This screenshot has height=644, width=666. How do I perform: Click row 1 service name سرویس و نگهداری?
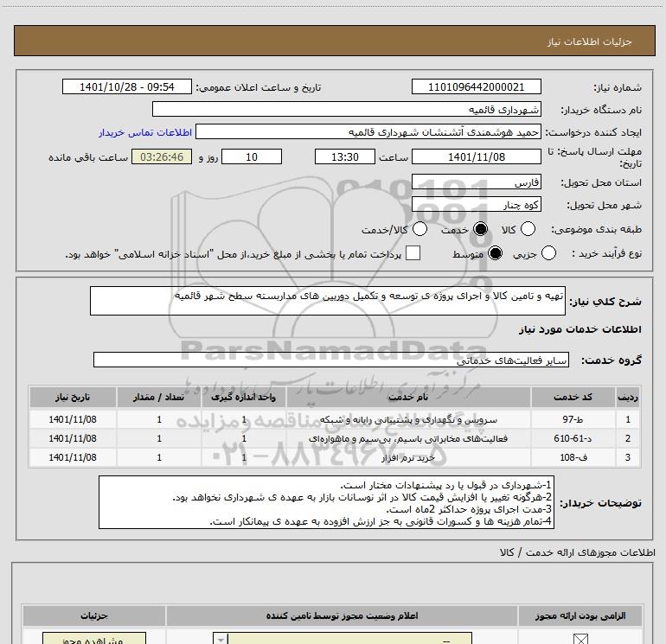[x=408, y=419]
